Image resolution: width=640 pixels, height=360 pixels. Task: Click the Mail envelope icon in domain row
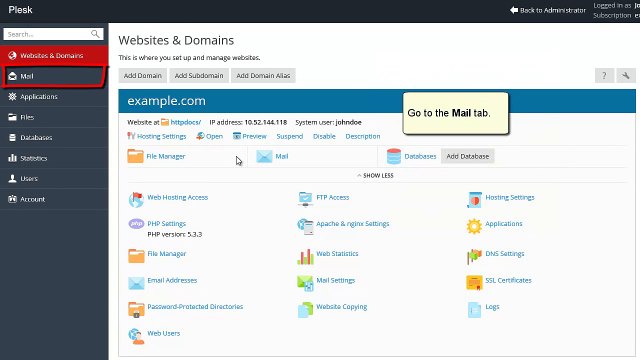pos(264,156)
